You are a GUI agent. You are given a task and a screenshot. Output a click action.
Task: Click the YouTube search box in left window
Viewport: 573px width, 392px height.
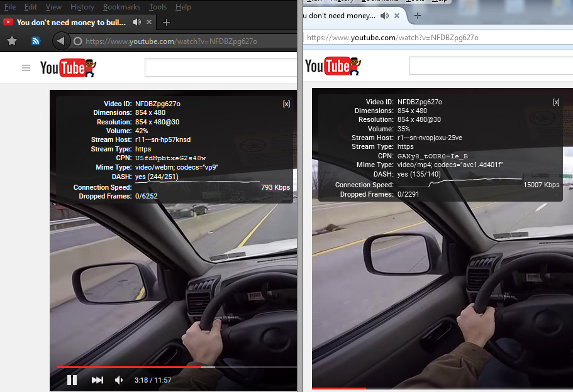point(221,67)
